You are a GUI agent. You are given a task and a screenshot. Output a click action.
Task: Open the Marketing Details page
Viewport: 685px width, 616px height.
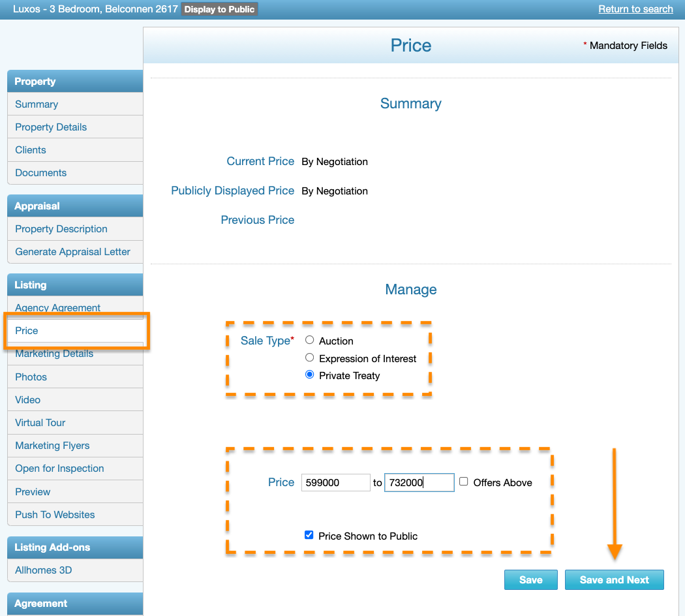pos(54,354)
